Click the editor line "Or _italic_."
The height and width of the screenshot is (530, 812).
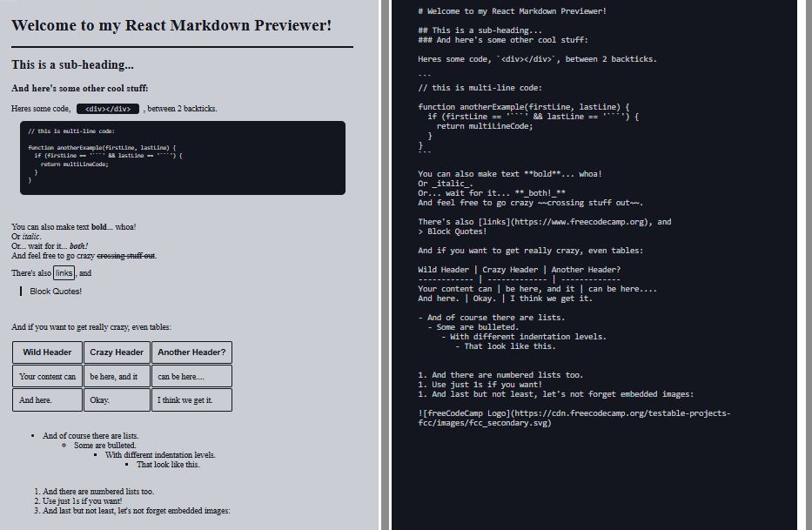pos(446,184)
